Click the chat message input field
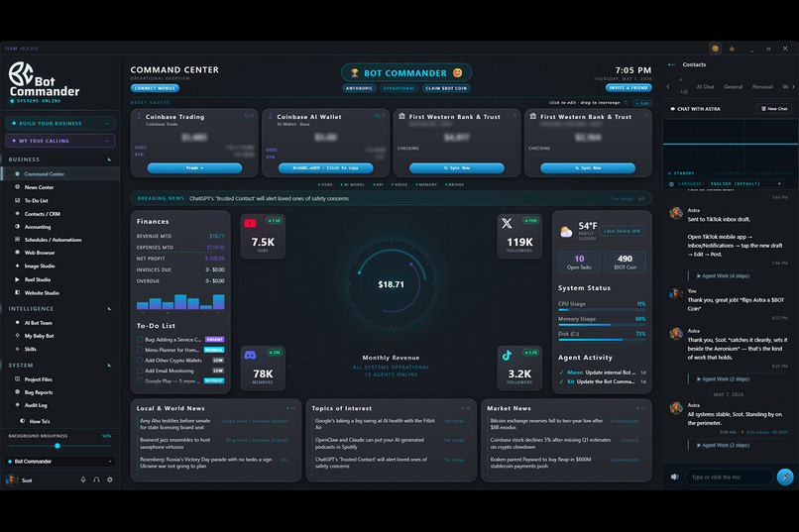This screenshot has width=799, height=532. [x=729, y=478]
